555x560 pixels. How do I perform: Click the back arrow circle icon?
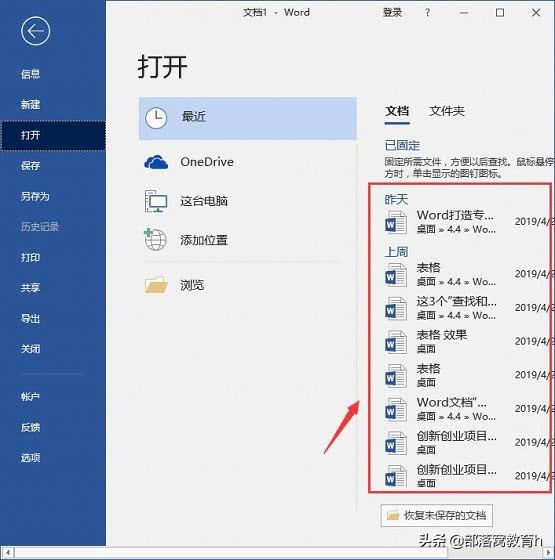(x=35, y=31)
